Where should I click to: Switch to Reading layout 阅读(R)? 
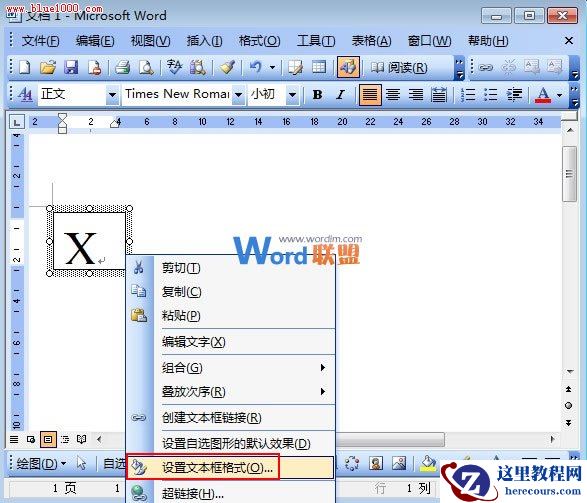pos(399,68)
